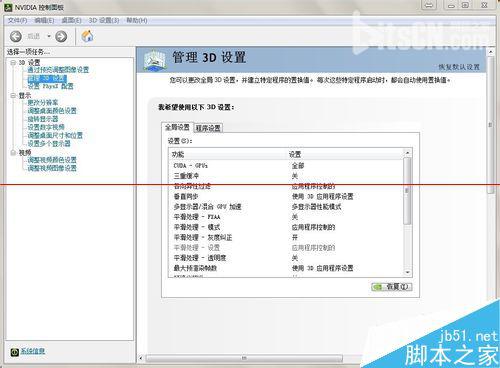
Task: Click the 恢复(I) button
Action: pyautogui.click(x=392, y=287)
